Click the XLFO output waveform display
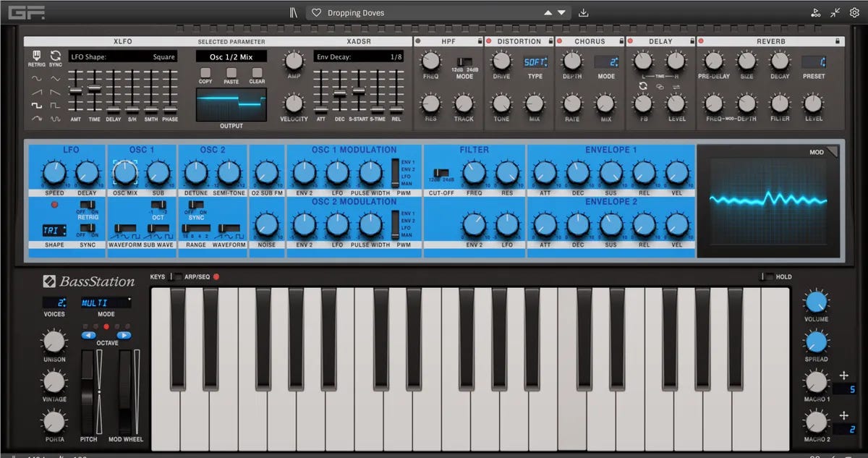 [x=231, y=105]
